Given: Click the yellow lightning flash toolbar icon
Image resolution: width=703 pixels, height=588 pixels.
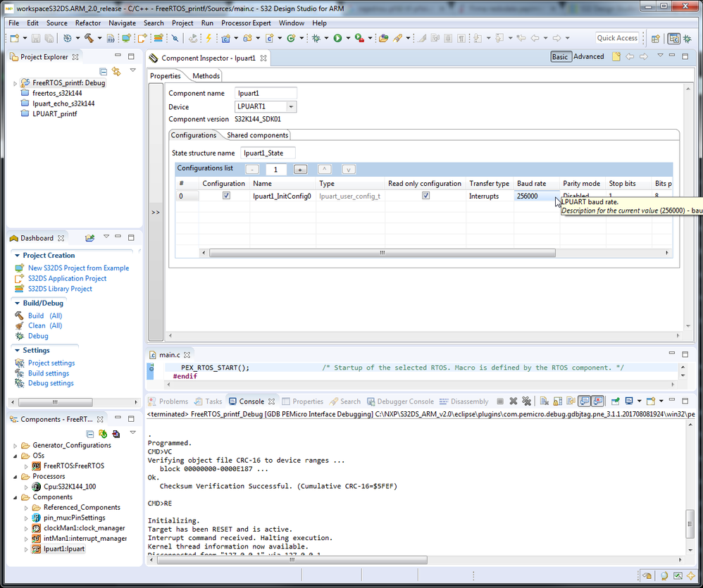Looking at the screenshot, I should click(x=209, y=39).
